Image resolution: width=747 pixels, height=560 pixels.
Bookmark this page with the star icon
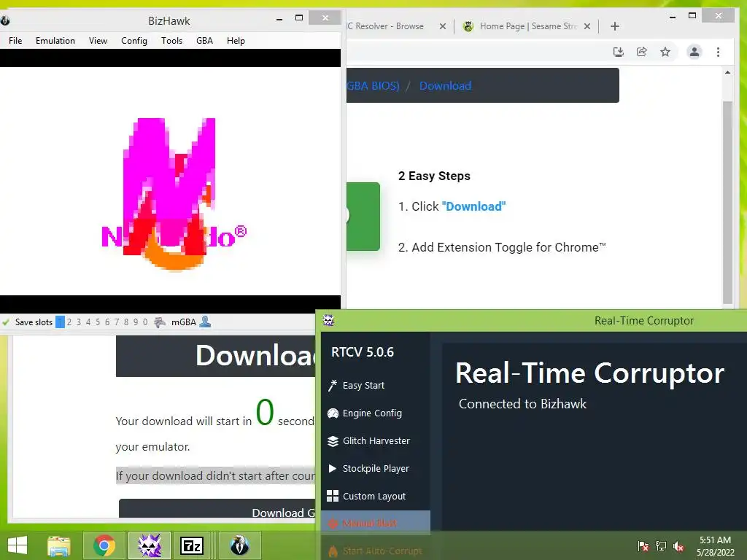[x=665, y=52]
